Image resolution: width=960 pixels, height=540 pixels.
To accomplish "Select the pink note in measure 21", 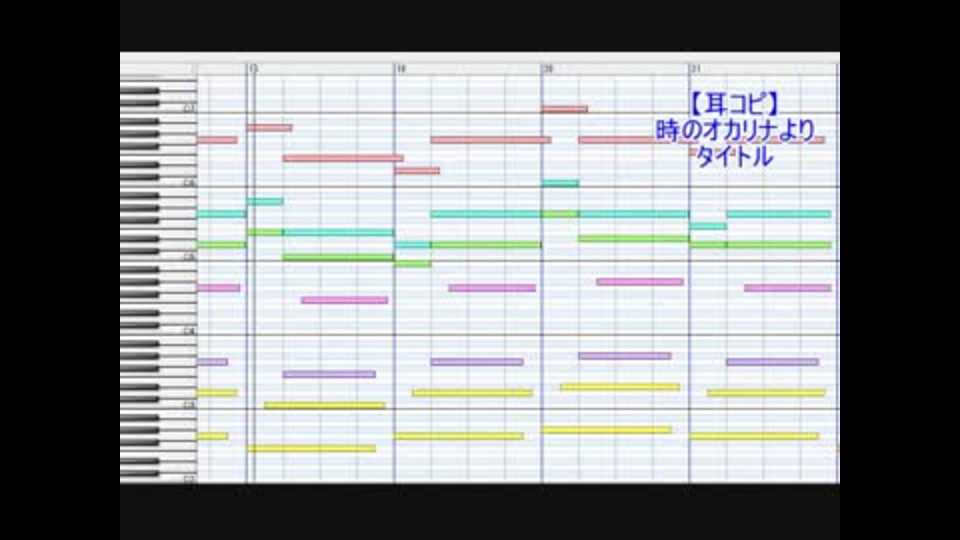I will (787, 288).
